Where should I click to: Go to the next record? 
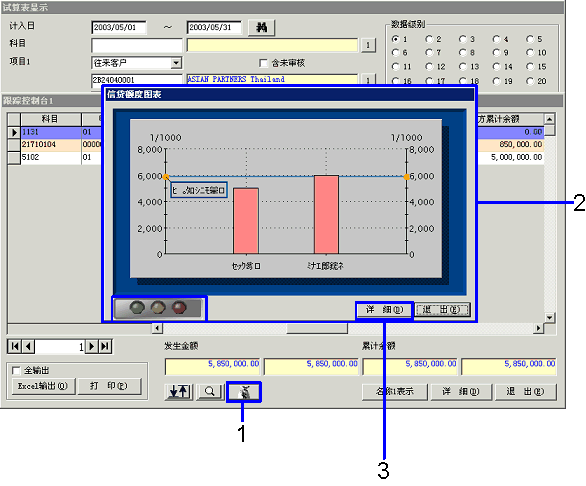coord(91,347)
